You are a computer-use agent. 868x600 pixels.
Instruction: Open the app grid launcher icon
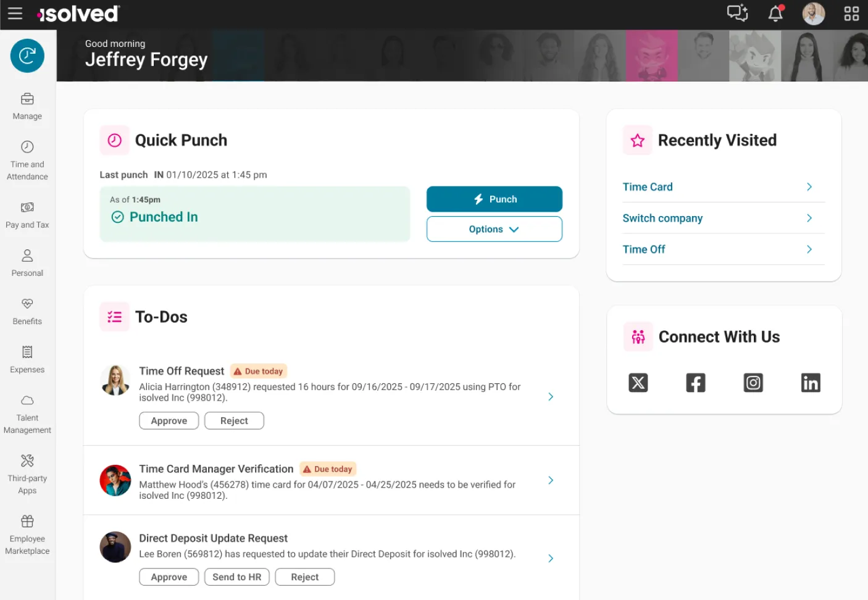(x=851, y=14)
